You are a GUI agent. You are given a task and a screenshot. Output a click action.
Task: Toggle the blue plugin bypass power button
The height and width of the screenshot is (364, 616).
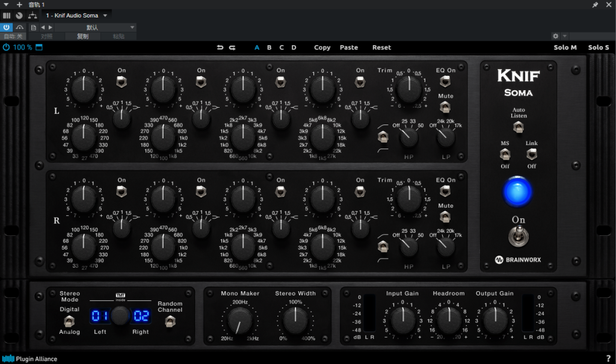click(6, 27)
